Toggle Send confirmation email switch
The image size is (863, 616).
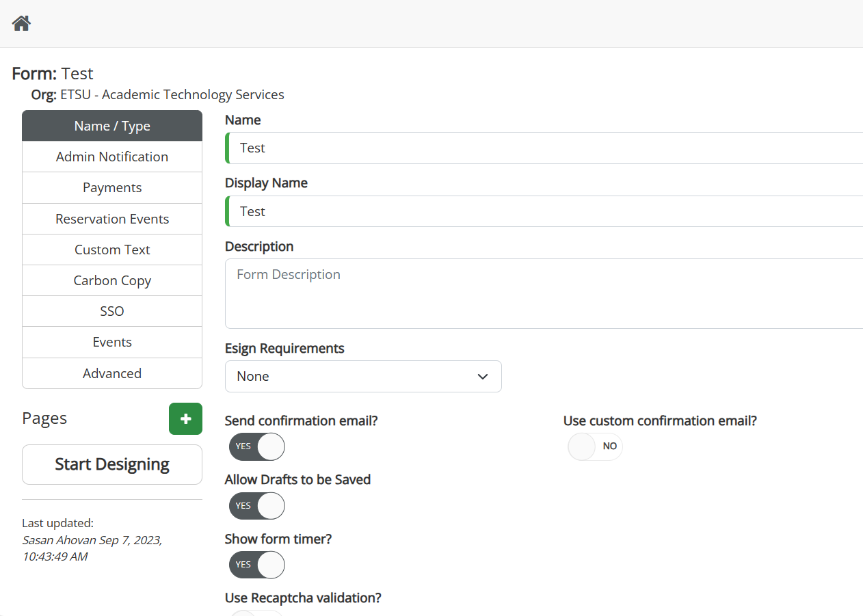click(x=256, y=446)
